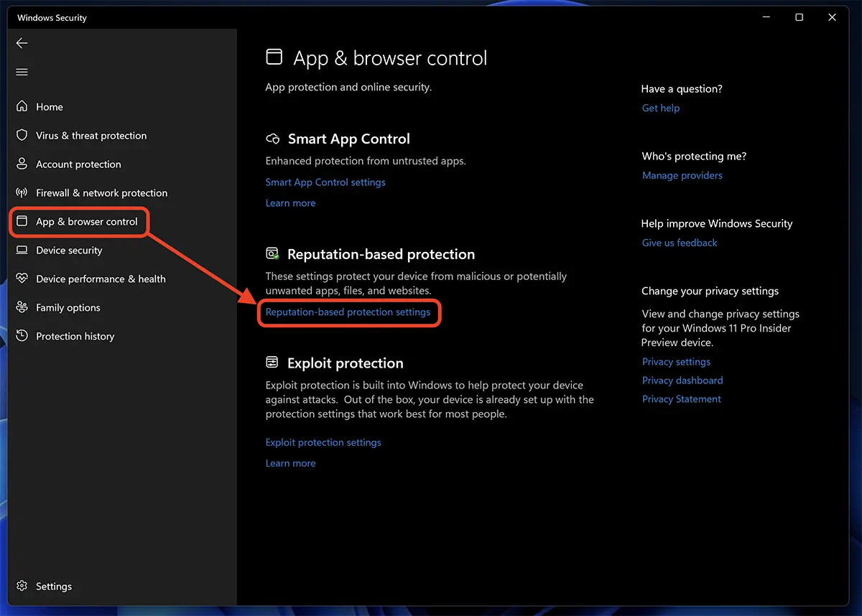
Task: Open Reputation-based protection settings link
Action: 348,312
